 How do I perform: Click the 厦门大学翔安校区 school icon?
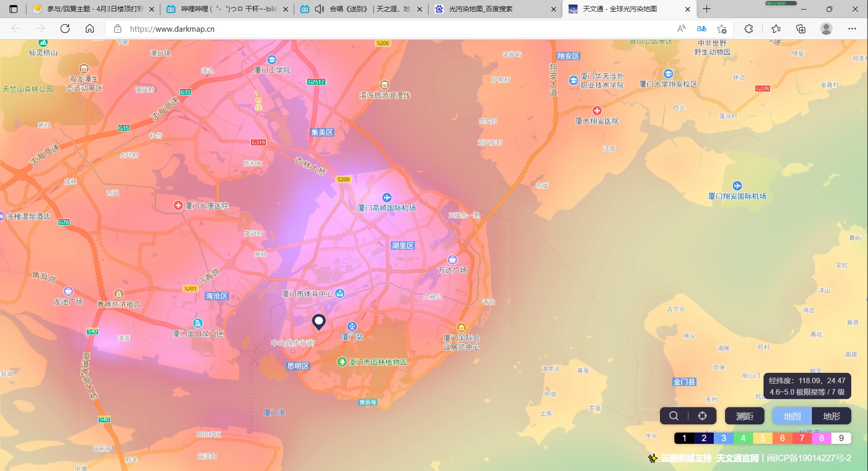pos(668,74)
